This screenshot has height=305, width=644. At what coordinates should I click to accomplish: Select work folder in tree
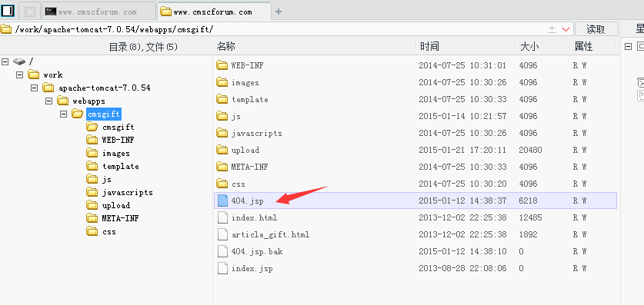pos(52,75)
